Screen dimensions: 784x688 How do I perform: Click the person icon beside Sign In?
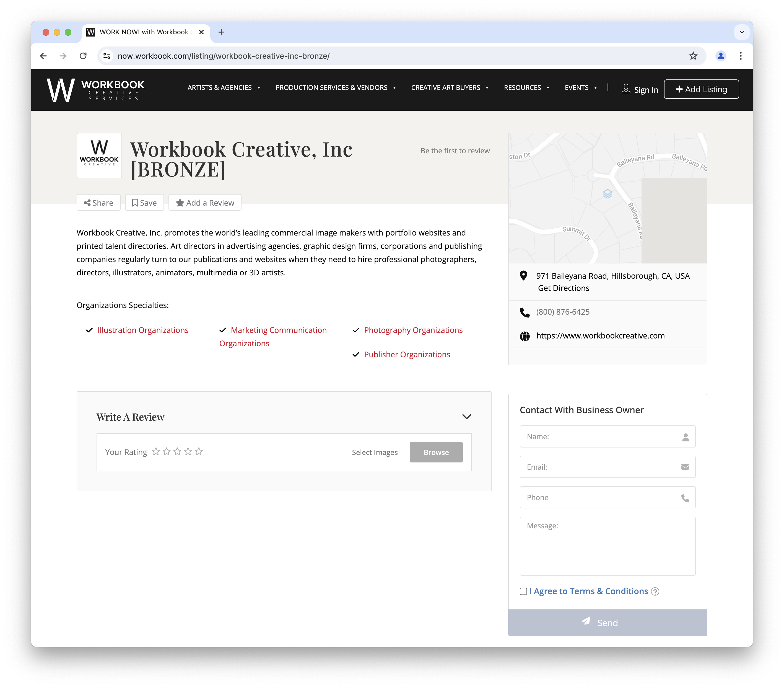click(x=625, y=89)
